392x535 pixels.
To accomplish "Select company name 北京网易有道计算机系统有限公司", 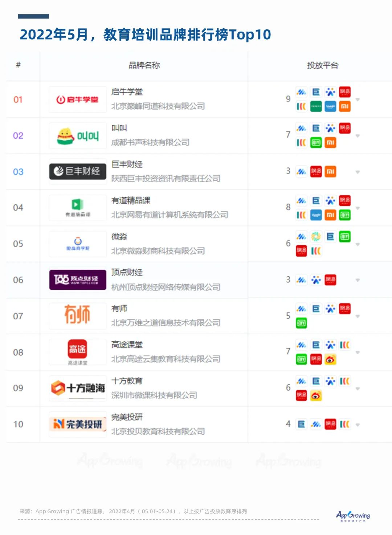I will [170, 215].
